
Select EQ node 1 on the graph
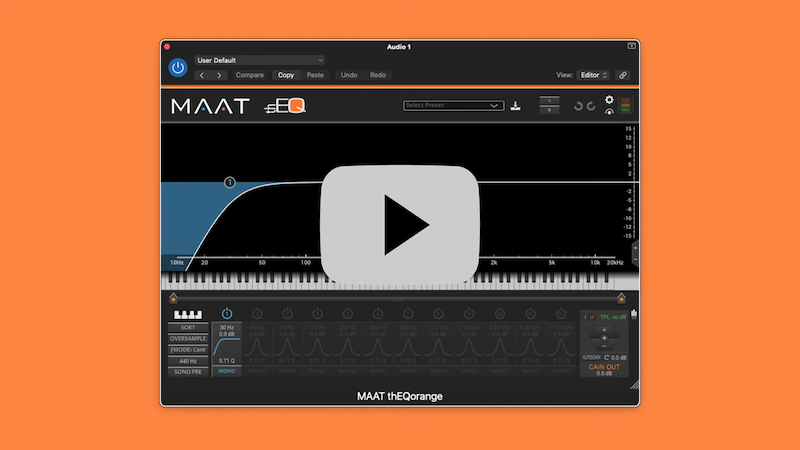coord(230,182)
